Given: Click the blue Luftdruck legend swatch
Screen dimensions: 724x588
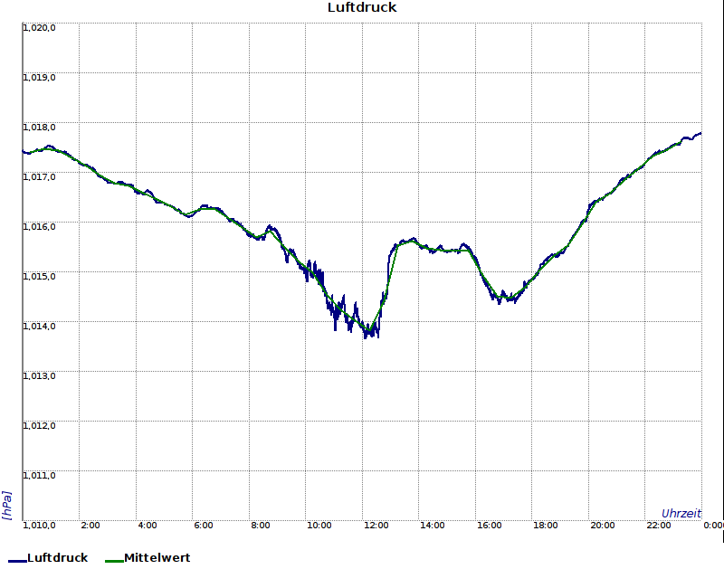Looking at the screenshot, I should pos(17,561).
